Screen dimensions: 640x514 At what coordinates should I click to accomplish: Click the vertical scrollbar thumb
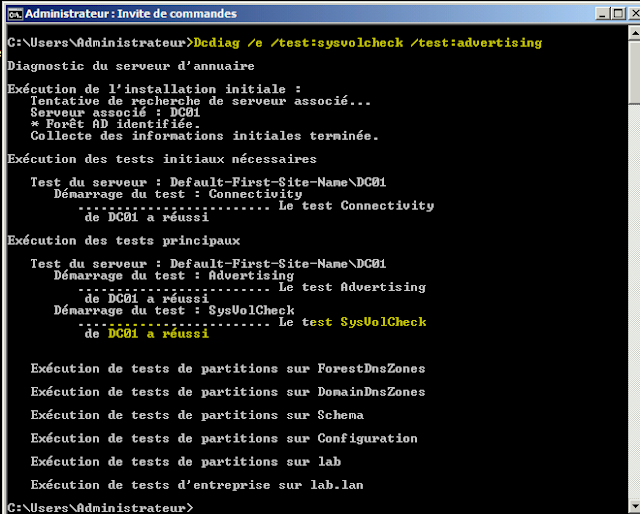pos(635,71)
